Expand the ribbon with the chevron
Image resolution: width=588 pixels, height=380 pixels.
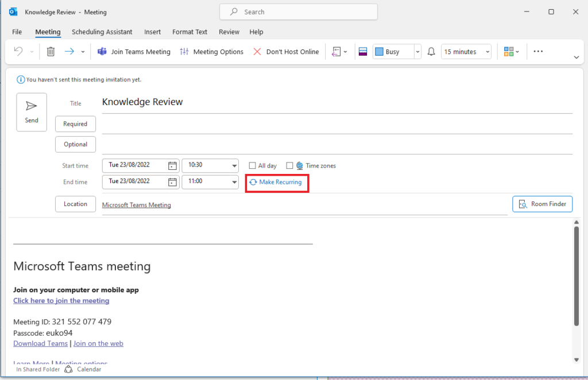577,57
